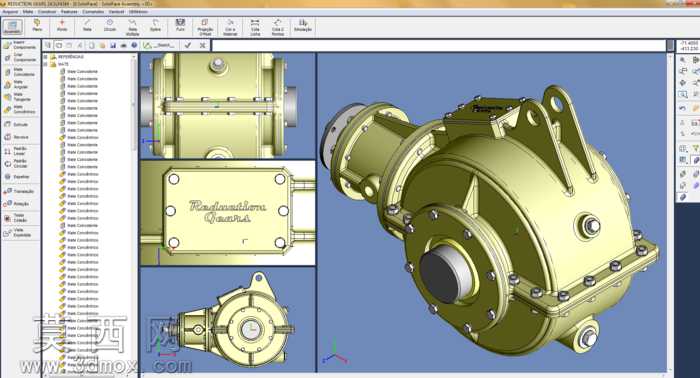Viewport: 700px width, 378px height.
Task: Click the zoom window icon in the right toolbar
Action: point(683,95)
